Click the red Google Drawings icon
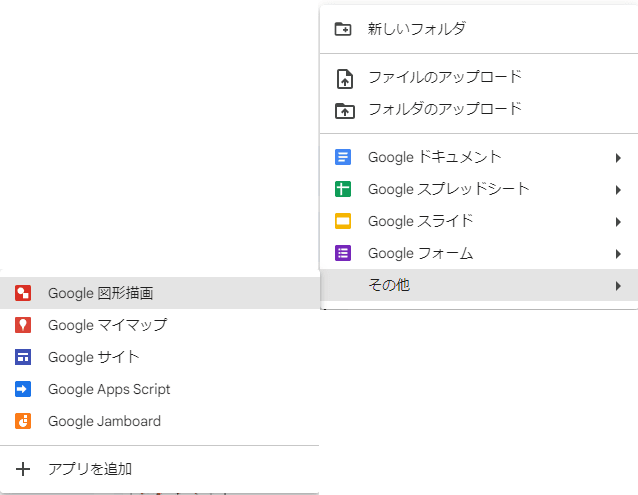Viewport: 638px width, 495px height. (x=23, y=293)
